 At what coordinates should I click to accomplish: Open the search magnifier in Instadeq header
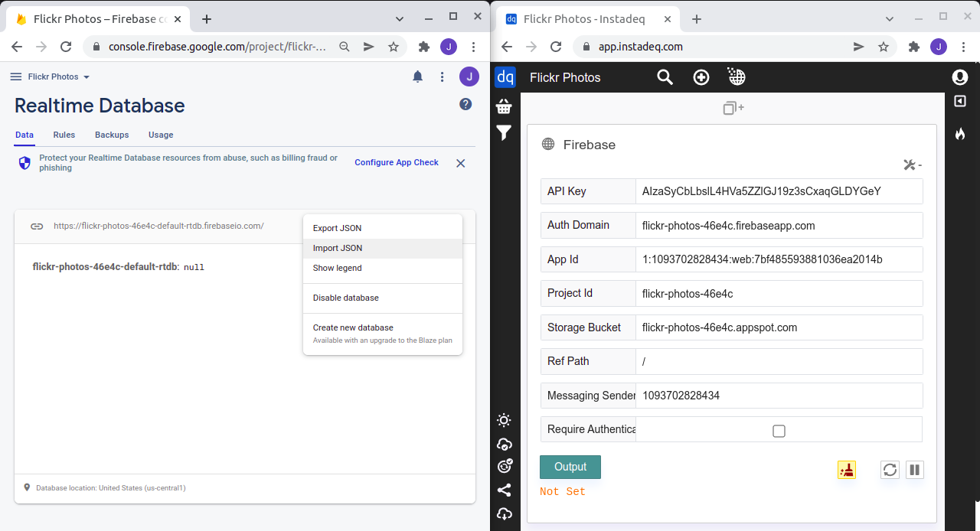[x=665, y=77]
